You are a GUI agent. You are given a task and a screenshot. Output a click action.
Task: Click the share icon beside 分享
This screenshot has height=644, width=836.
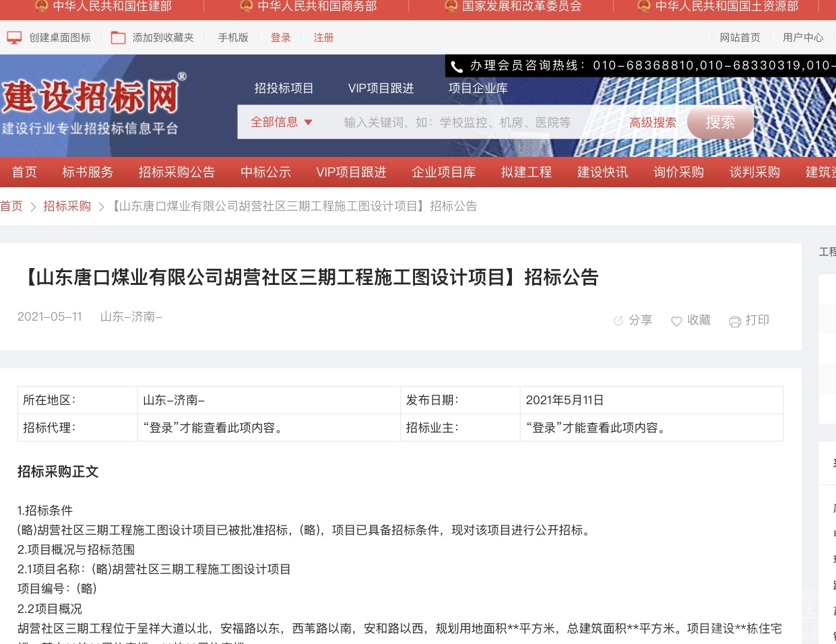tap(618, 321)
